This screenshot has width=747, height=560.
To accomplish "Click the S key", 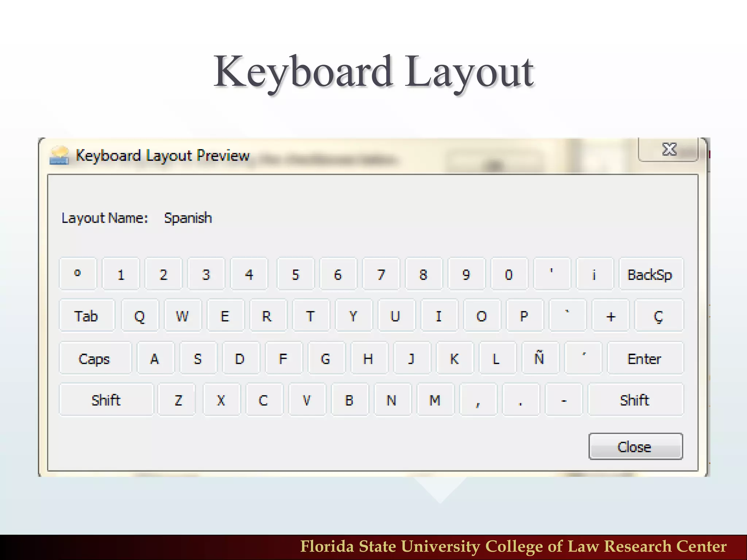I will (x=198, y=358).
